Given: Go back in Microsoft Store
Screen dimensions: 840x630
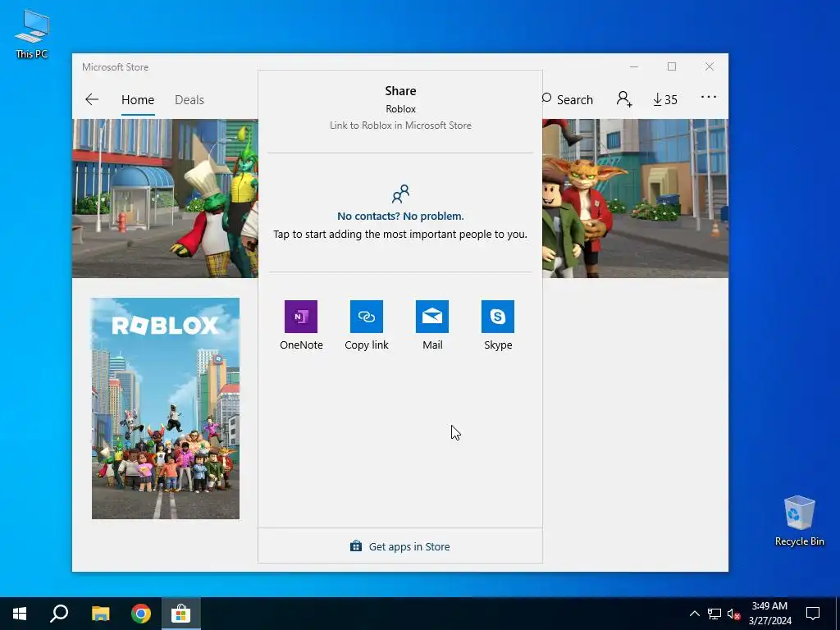Looking at the screenshot, I should pyautogui.click(x=92, y=99).
